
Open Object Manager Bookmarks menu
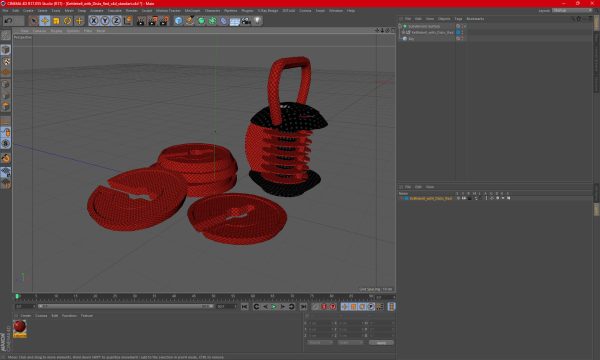(475, 19)
